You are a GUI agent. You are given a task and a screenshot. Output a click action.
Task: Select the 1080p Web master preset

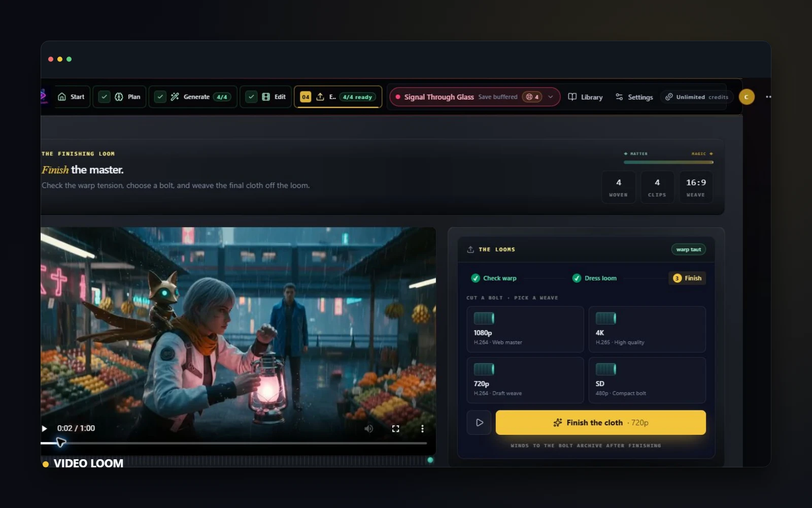[x=525, y=329]
